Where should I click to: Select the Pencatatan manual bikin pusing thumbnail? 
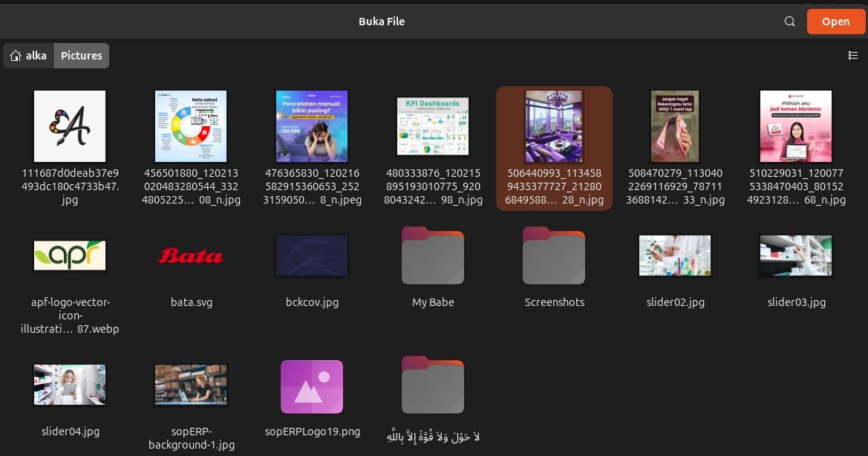(x=312, y=126)
